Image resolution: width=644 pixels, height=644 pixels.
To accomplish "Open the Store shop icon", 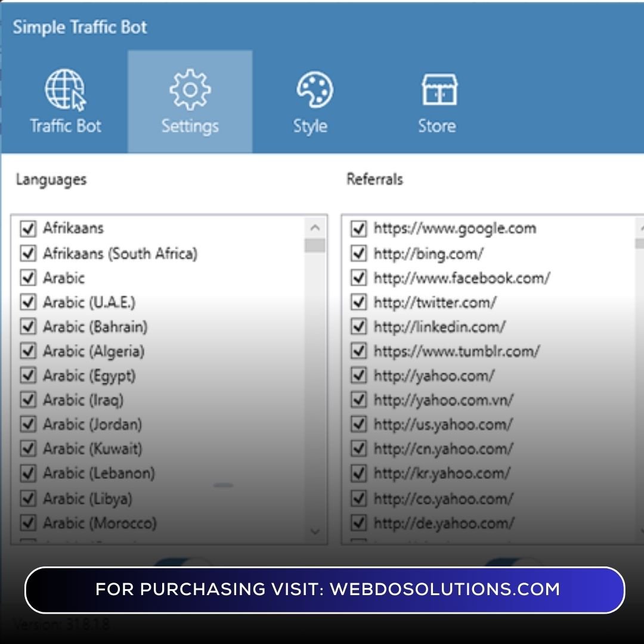I will point(439,91).
